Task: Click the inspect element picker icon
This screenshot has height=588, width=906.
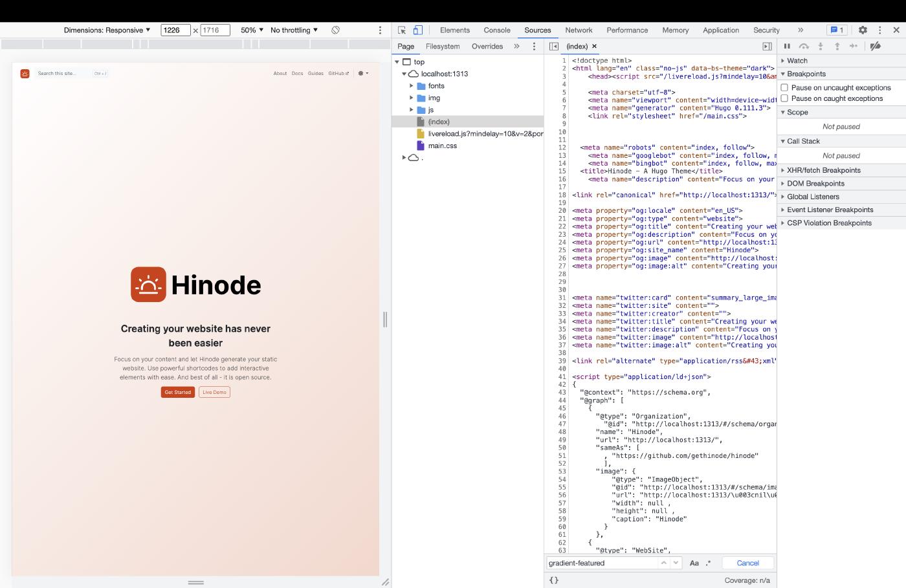Action: (402, 30)
